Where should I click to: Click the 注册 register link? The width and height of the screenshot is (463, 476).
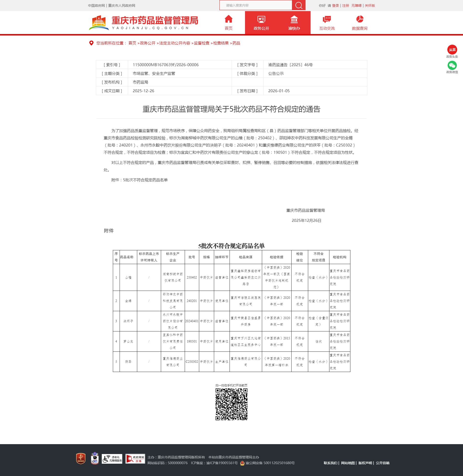coord(345,6)
